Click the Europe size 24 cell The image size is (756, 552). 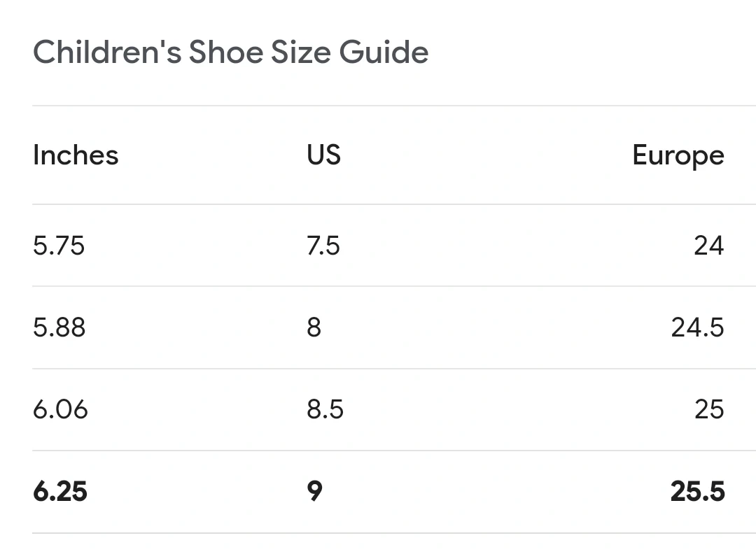click(x=708, y=246)
